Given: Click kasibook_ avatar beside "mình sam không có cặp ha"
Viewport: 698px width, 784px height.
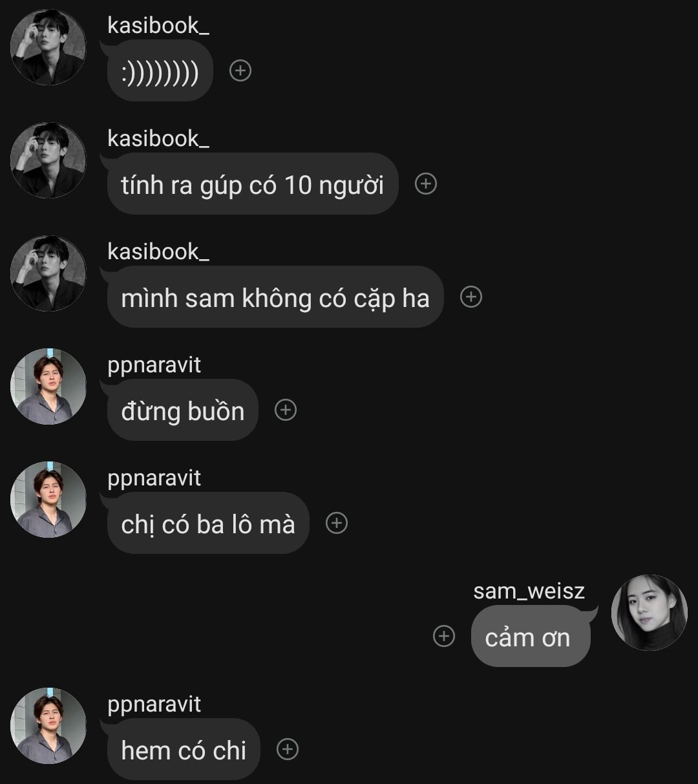Looking at the screenshot, I should [48, 273].
